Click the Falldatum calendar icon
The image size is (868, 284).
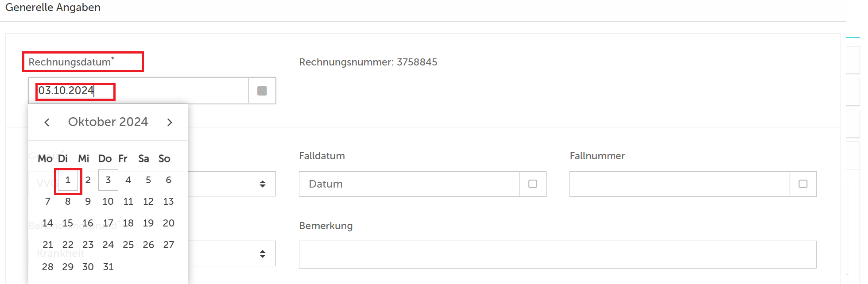tap(533, 184)
